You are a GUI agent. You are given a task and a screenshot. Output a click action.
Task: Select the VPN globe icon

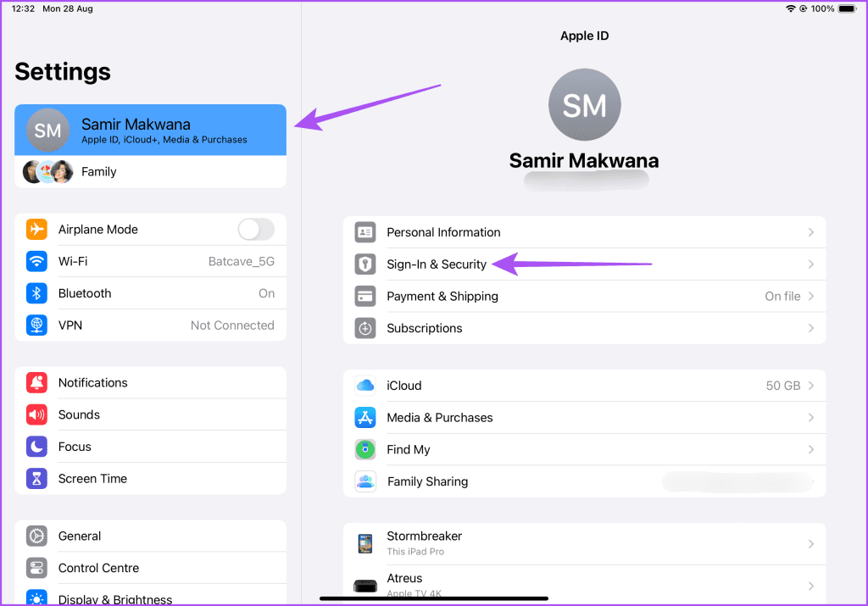(x=36, y=325)
